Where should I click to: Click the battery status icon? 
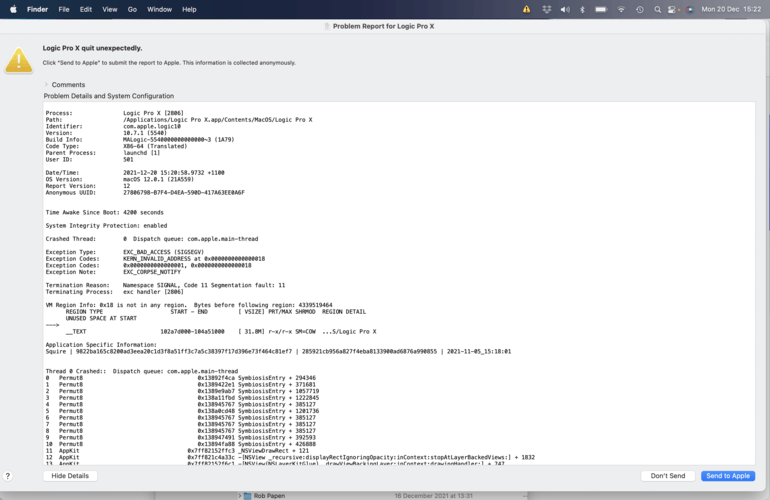point(601,9)
